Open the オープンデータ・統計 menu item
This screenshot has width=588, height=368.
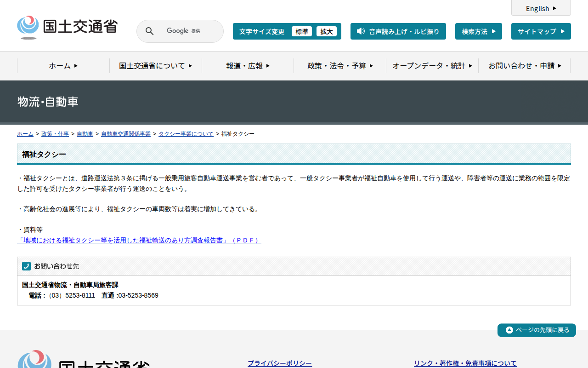(x=432, y=66)
